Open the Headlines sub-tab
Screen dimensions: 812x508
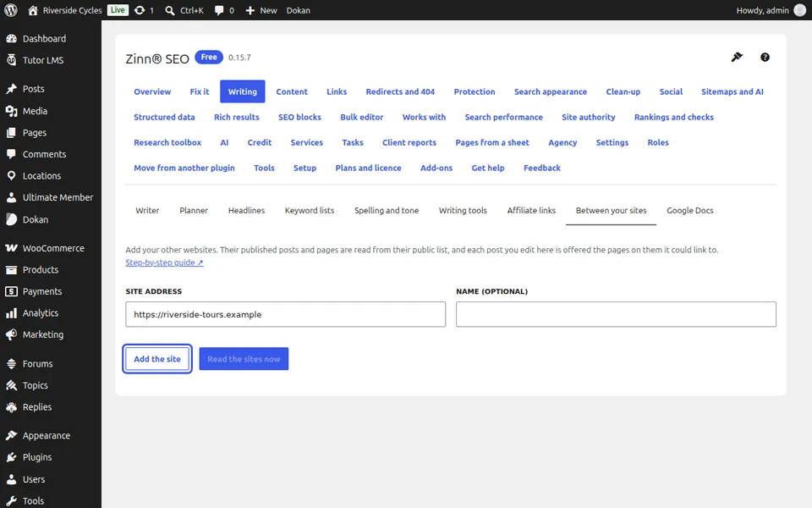click(246, 211)
